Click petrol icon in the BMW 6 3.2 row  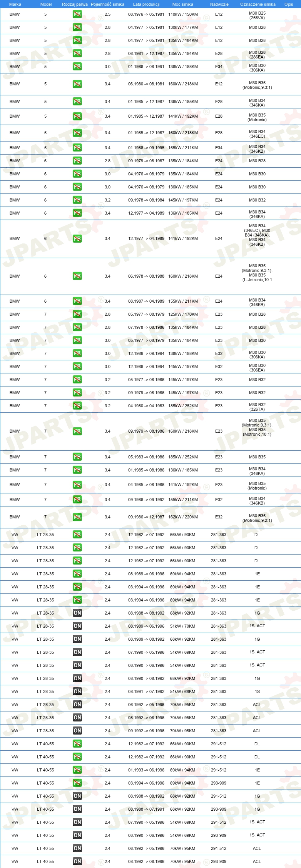pyautogui.click(x=77, y=200)
